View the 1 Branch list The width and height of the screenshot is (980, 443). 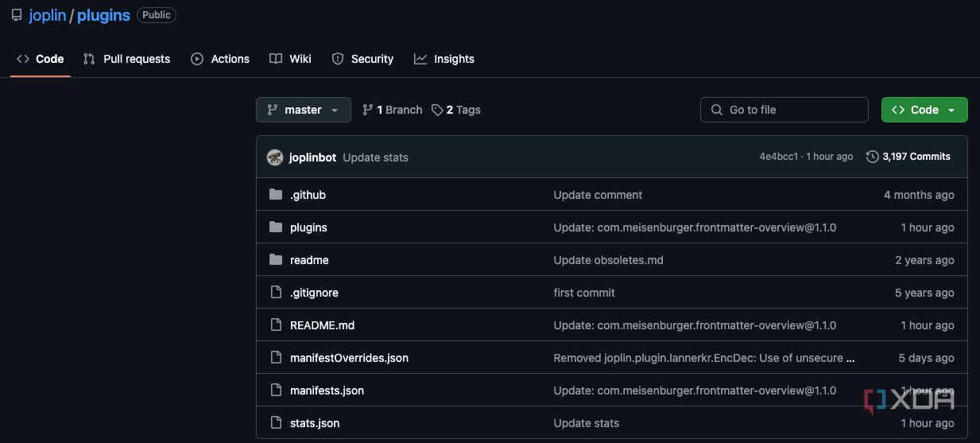click(393, 110)
